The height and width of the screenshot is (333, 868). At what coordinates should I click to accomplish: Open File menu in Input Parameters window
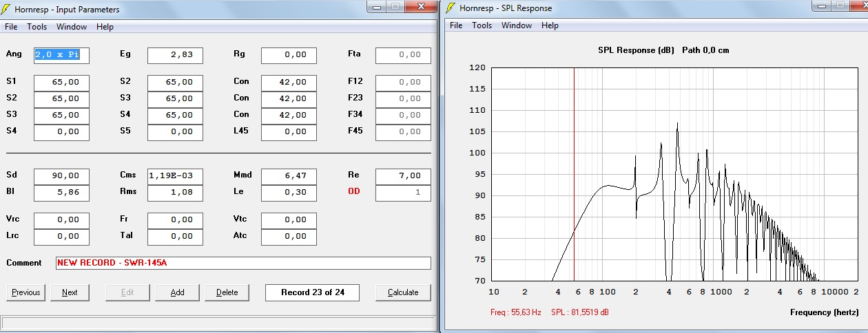coord(12,27)
